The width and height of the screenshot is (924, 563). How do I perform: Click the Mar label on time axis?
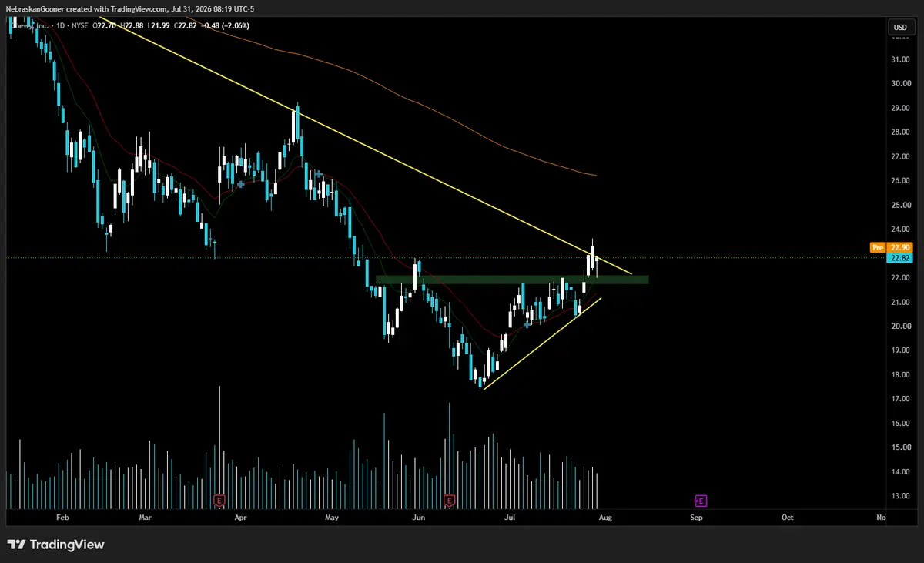(146, 518)
